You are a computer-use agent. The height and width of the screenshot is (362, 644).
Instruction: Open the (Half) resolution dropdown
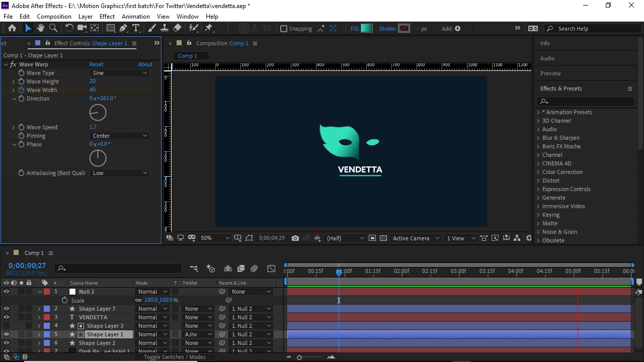click(x=345, y=238)
